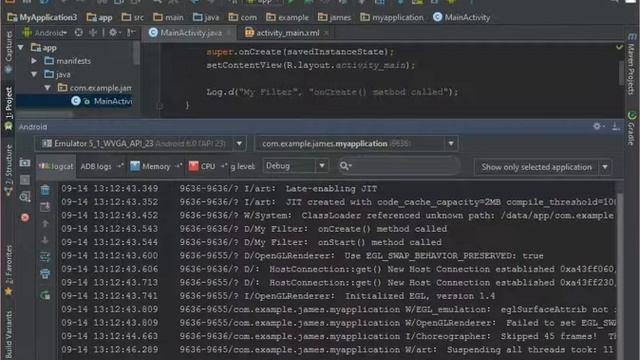Expand the manifests folder
The height and width of the screenshot is (360, 640).
34,61
